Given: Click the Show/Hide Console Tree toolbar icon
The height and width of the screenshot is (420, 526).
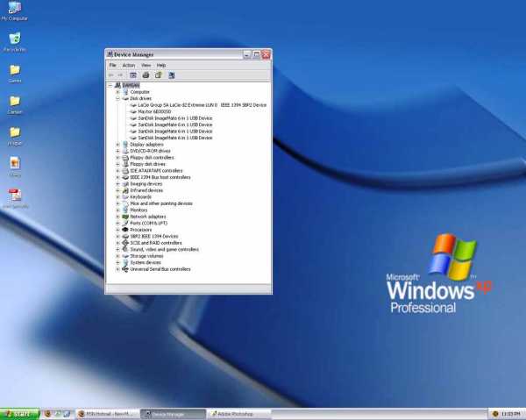Looking at the screenshot, I should (x=133, y=75).
